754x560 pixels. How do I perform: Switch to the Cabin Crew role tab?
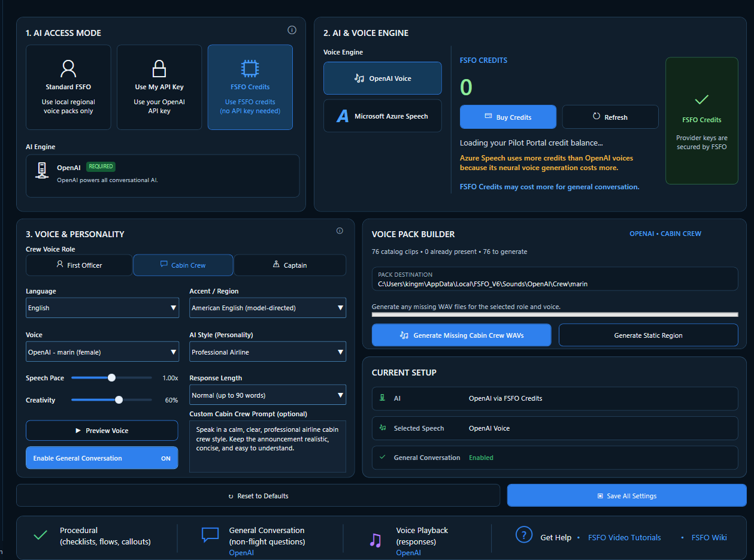[x=183, y=265]
